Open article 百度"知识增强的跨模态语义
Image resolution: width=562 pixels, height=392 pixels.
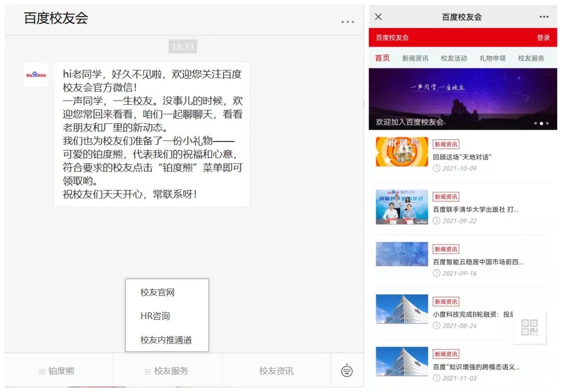pos(476,367)
